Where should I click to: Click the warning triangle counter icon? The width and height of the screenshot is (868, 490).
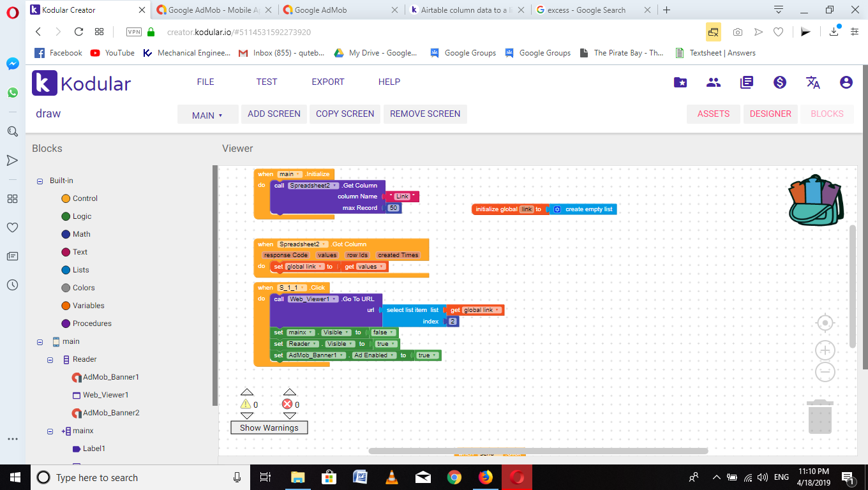tap(246, 404)
